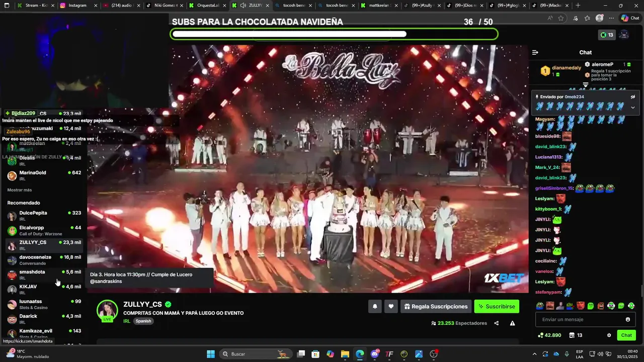This screenshot has width=644, height=362.
Task: Open luunaatss channel in sidebar
Action: 44,304
